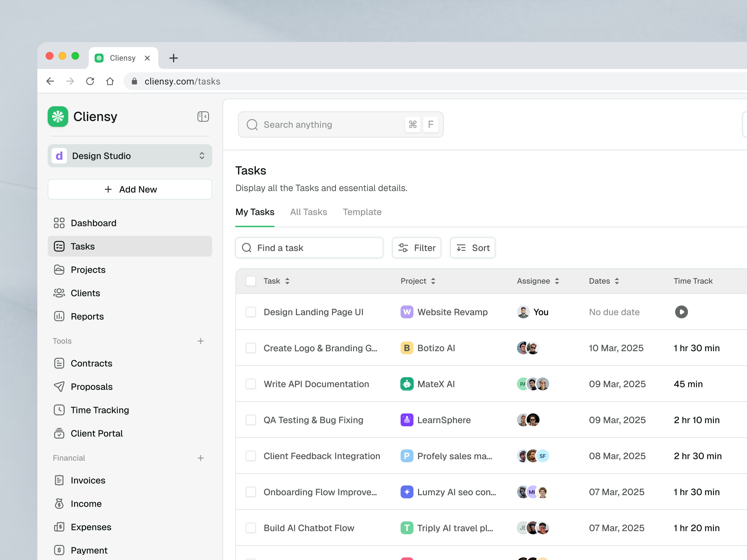Image resolution: width=747 pixels, height=560 pixels.
Task: Open the Template tab
Action: [362, 212]
